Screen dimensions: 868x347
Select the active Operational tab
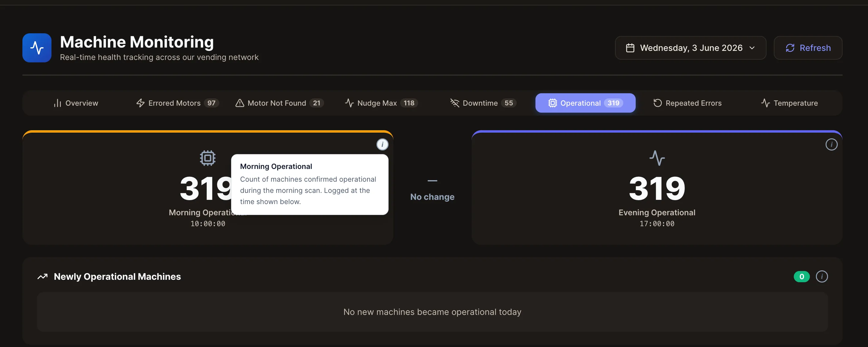(x=585, y=103)
